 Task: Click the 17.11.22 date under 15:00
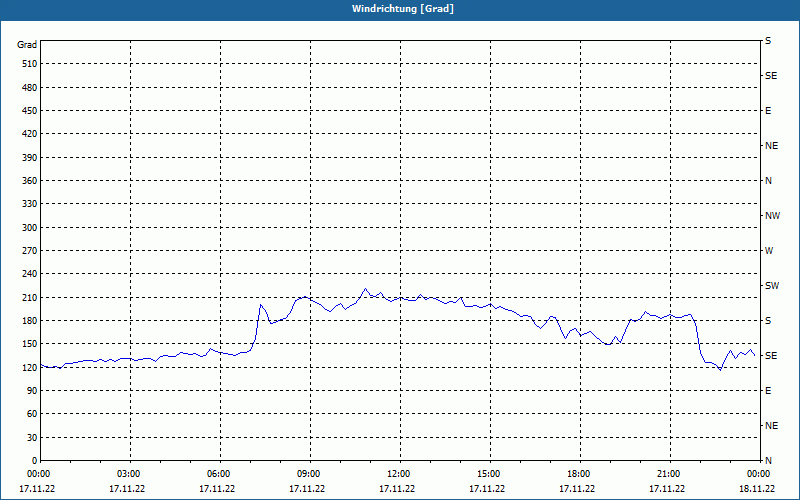tap(487, 489)
